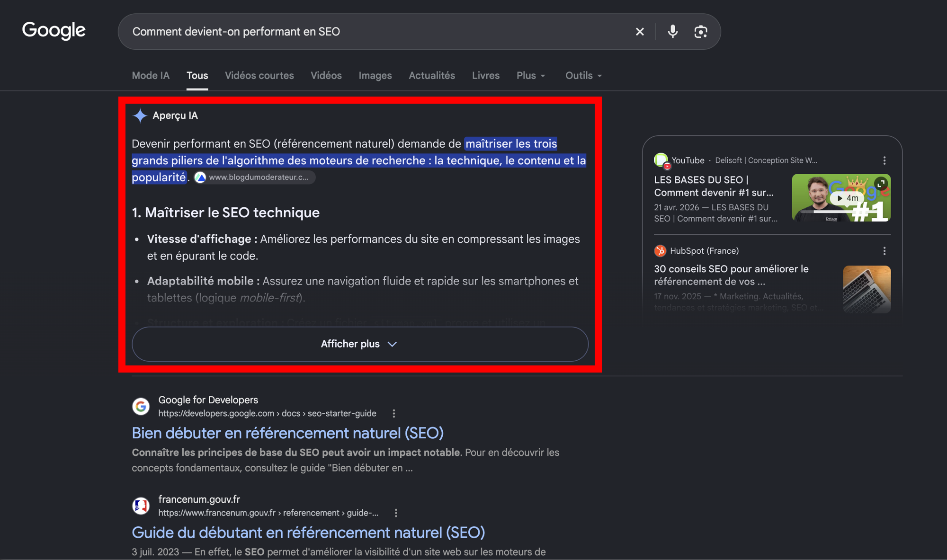Expand AI overview with Afficher plus

360,344
